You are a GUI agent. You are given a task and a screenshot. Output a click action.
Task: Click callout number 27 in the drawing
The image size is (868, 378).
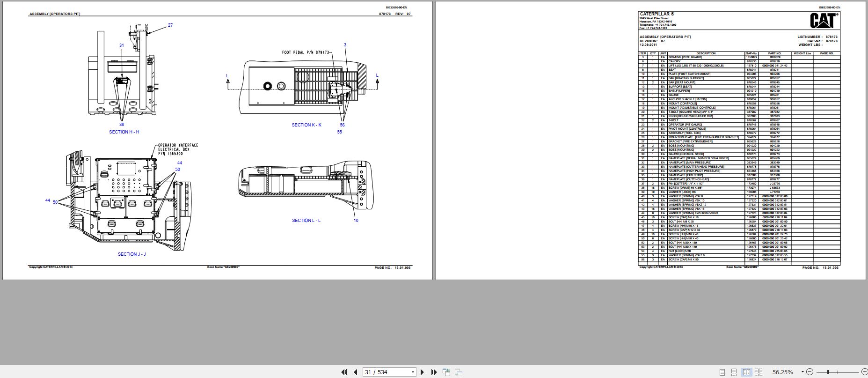[x=170, y=25]
